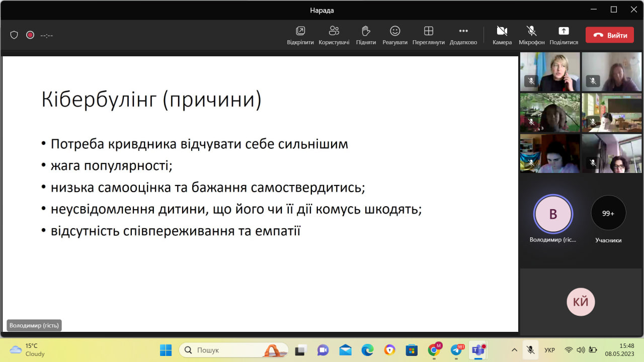
Task: Open the 99+ Учасники participant overflow
Action: click(x=608, y=213)
